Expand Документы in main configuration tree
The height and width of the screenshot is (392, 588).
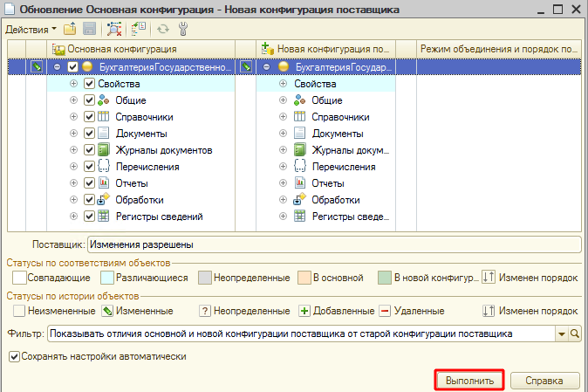coord(73,133)
